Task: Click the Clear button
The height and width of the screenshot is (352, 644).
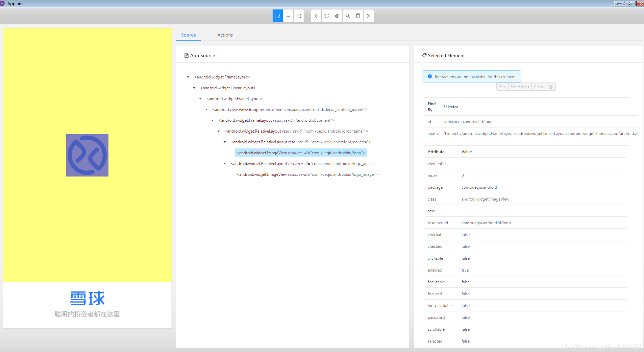Action: 539,87
